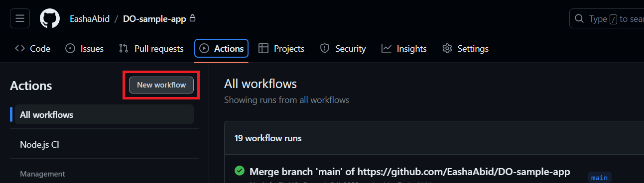Open the hamburger navigation menu

click(20, 18)
